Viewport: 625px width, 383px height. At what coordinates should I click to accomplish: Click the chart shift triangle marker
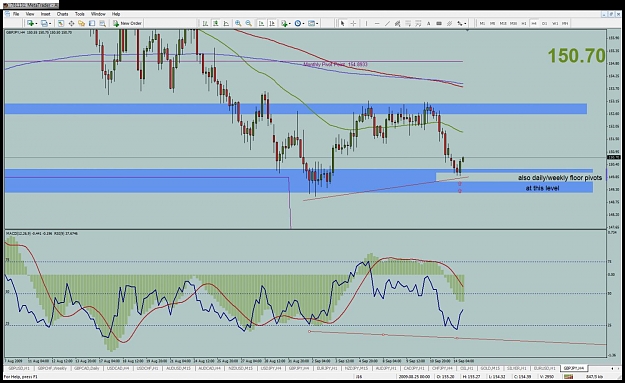coord(467,30)
